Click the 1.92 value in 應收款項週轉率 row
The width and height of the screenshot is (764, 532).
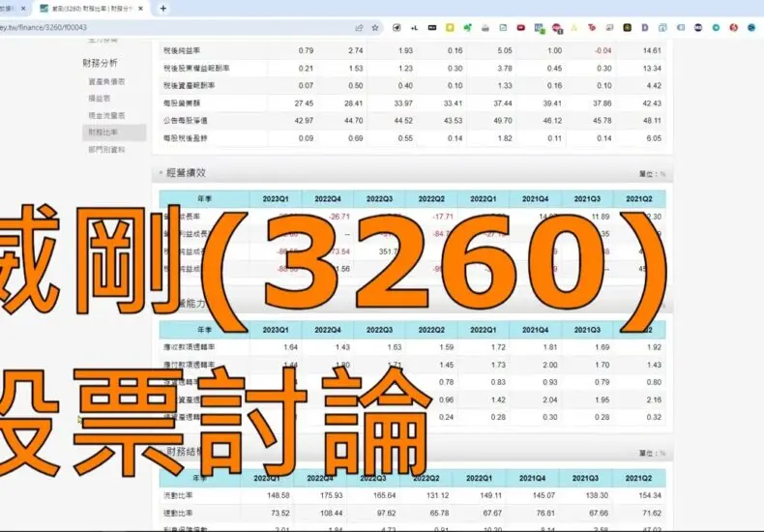(654, 347)
